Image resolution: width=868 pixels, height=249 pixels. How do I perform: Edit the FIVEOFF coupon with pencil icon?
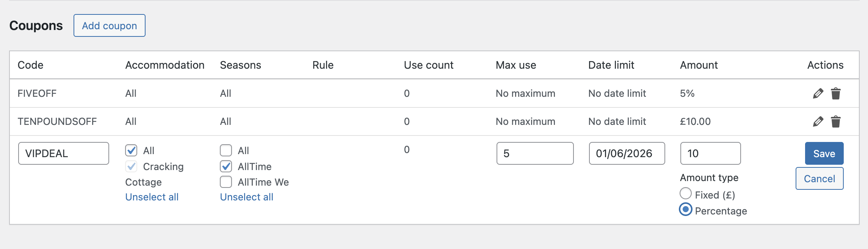pos(818,93)
